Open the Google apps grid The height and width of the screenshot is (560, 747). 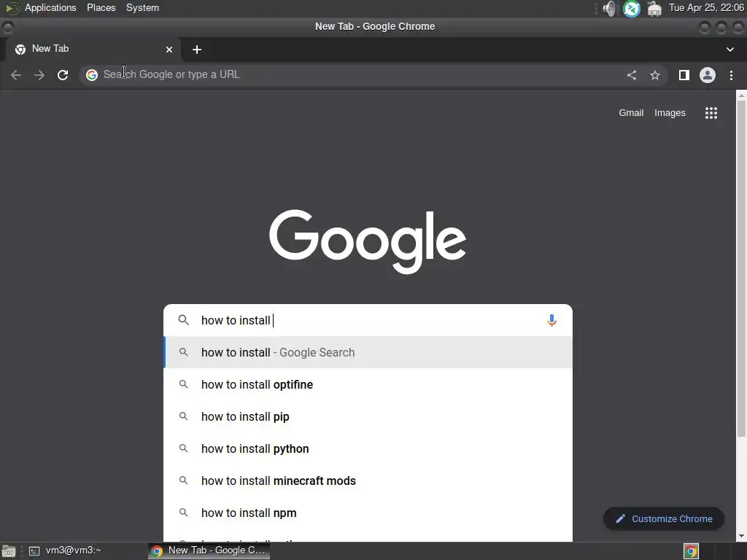711,113
